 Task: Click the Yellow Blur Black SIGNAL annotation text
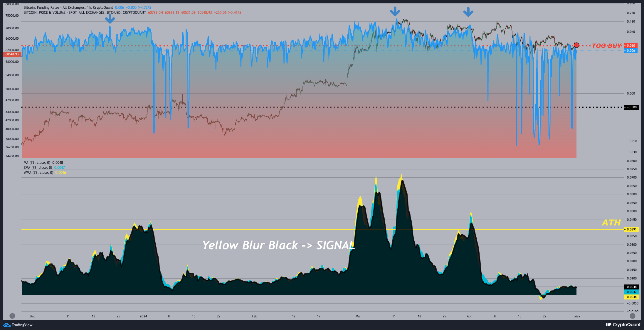(x=278, y=246)
